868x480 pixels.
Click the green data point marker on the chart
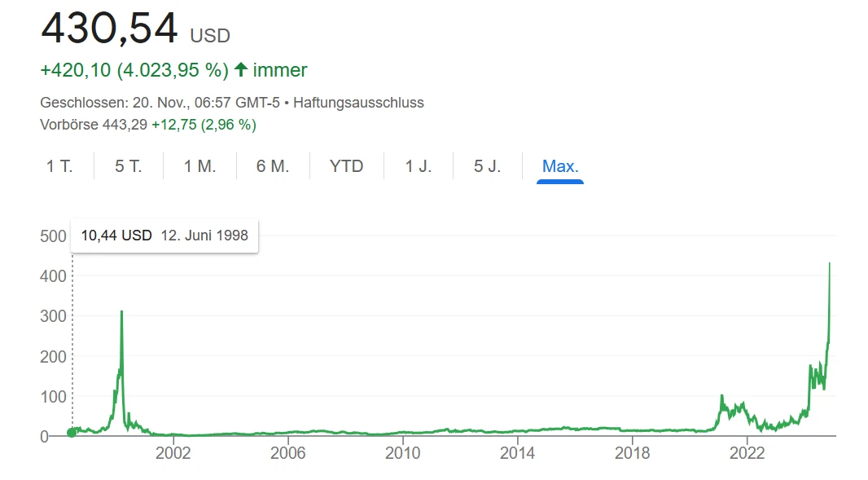[72, 433]
